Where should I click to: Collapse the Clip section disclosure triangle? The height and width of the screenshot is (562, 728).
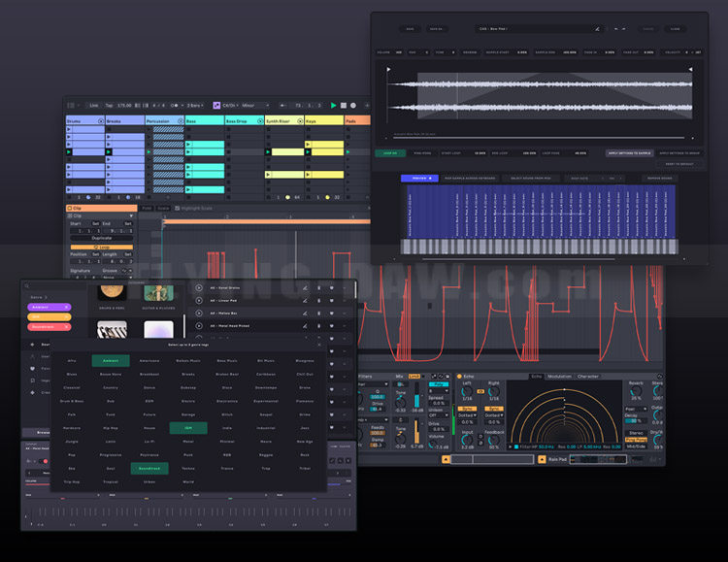pos(131,216)
